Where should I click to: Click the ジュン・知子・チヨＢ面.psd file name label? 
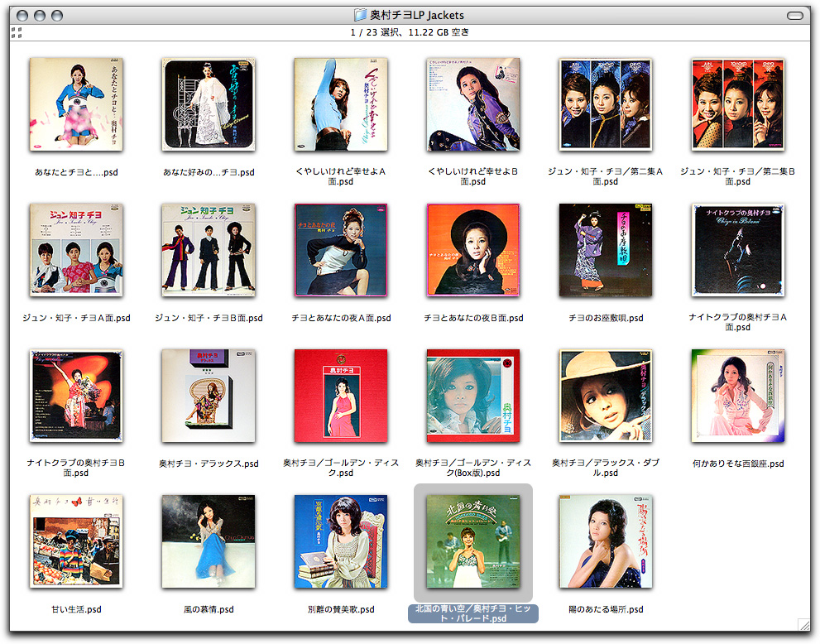[209, 318]
